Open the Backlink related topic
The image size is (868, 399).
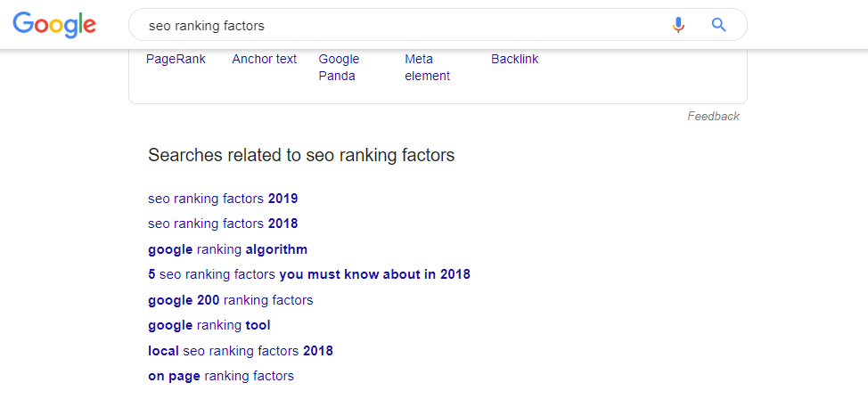pos(514,59)
